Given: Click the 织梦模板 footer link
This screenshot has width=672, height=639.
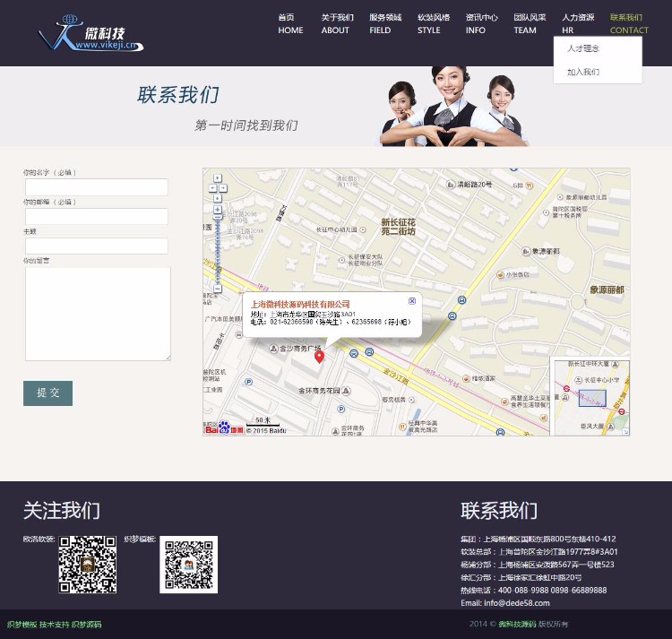Looking at the screenshot, I should (x=22, y=625).
